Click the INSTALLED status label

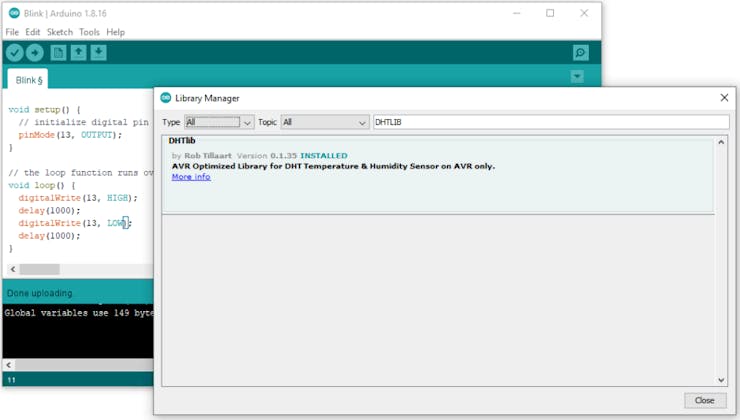point(324,156)
